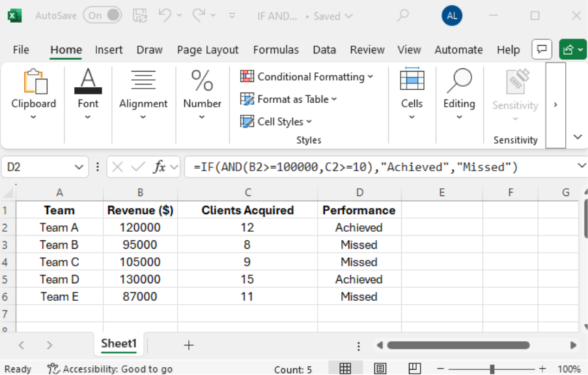Customize Quick Access Toolbar
The height and width of the screenshot is (375, 588).
[232, 16]
